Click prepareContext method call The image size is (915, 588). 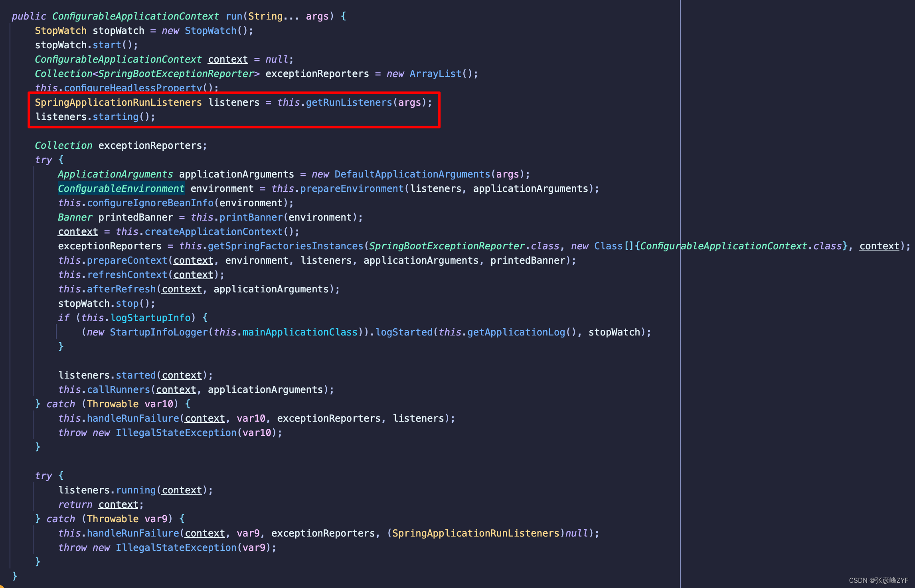pyautogui.click(x=127, y=260)
